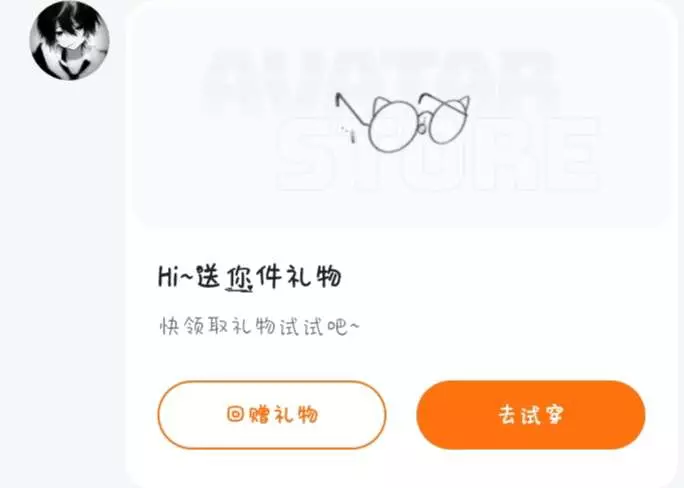Image resolution: width=684 pixels, height=488 pixels.
Task: Click the right lens of the glasses
Action: click(448, 122)
